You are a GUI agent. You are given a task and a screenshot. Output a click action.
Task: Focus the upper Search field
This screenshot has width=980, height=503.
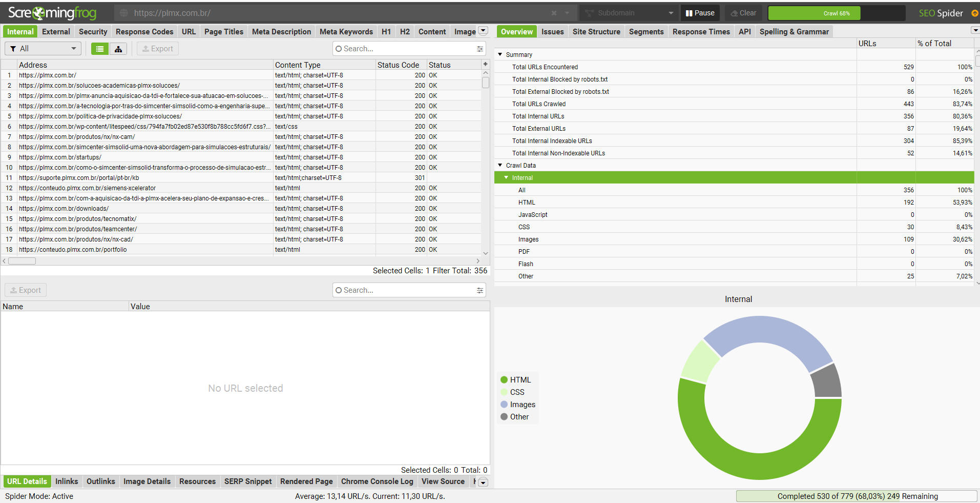(x=409, y=49)
